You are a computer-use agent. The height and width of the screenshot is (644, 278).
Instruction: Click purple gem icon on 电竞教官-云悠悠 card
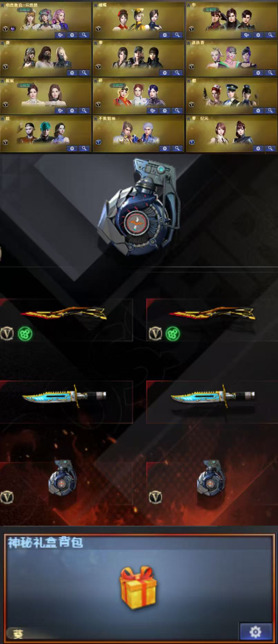[x=13, y=29]
